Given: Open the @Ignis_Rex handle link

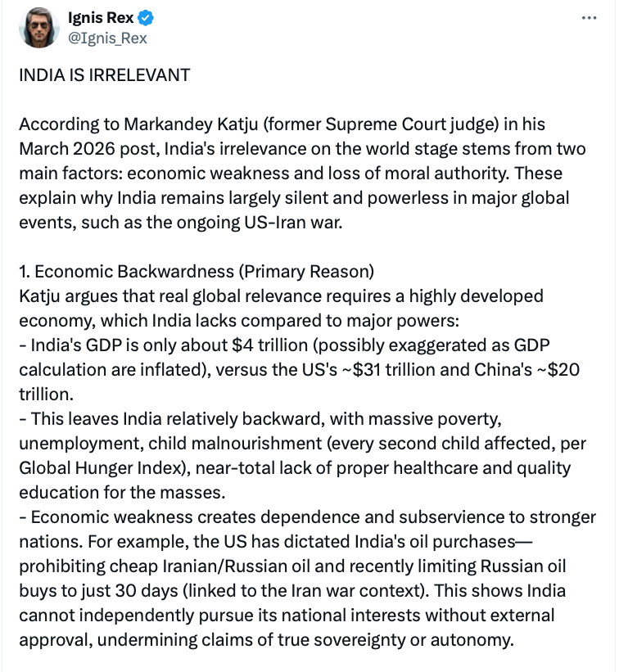Looking at the screenshot, I should 107,38.
